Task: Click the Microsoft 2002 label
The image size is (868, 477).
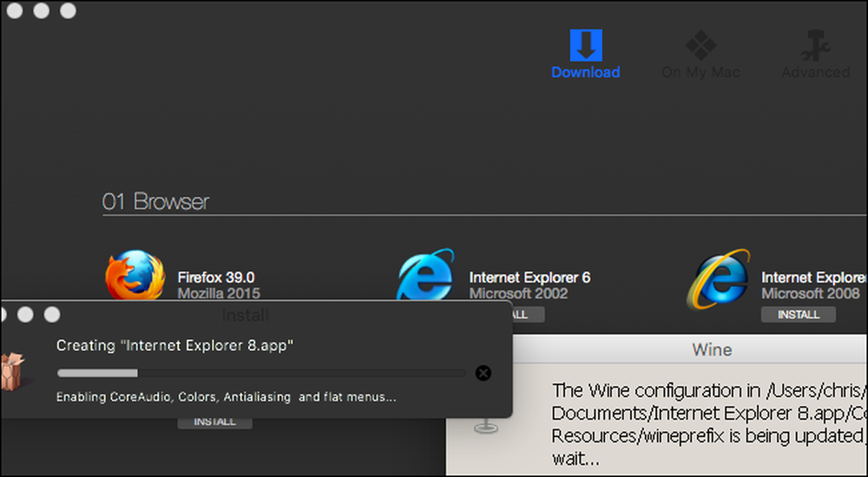Action: coord(519,293)
